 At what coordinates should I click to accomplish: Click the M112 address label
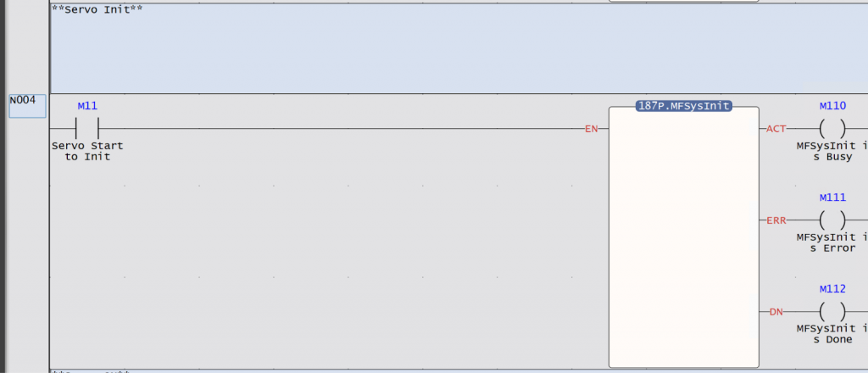(832, 289)
